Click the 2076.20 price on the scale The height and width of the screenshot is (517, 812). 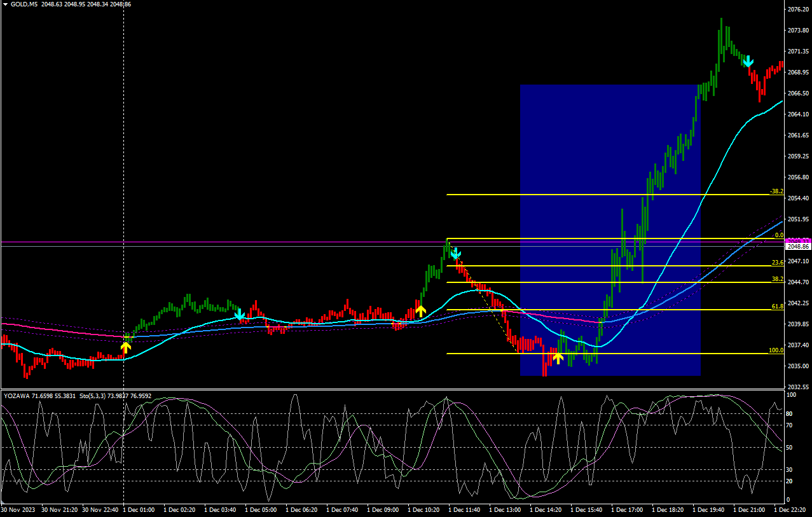click(x=797, y=10)
